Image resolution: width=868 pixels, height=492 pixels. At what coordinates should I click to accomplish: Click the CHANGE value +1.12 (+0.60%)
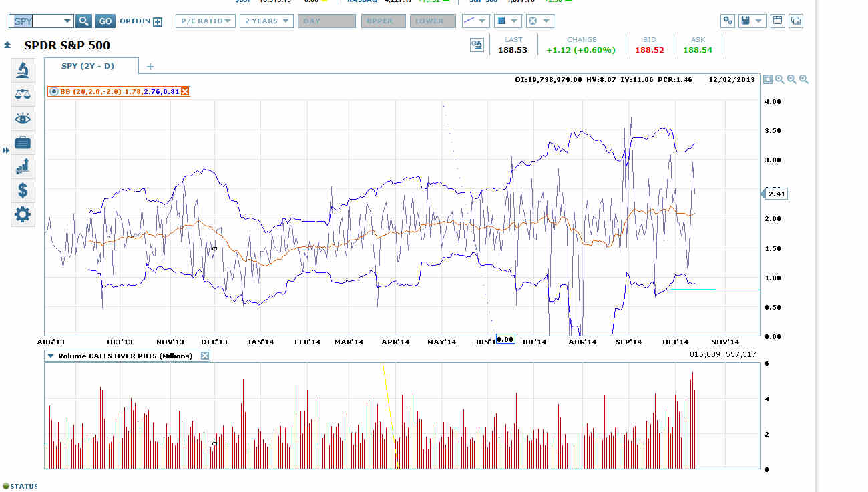(x=581, y=50)
